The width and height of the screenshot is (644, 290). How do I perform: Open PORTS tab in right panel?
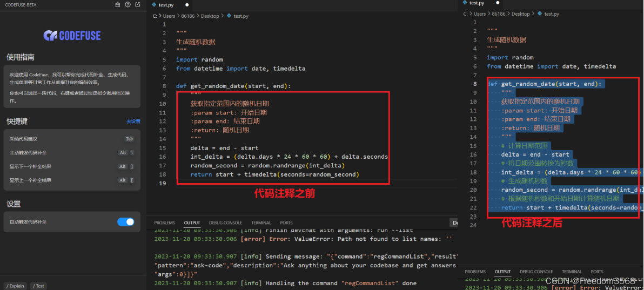click(597, 272)
